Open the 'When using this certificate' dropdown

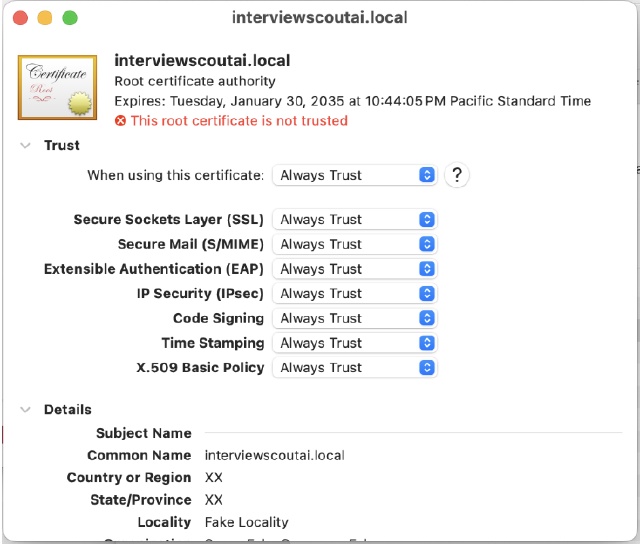click(354, 175)
